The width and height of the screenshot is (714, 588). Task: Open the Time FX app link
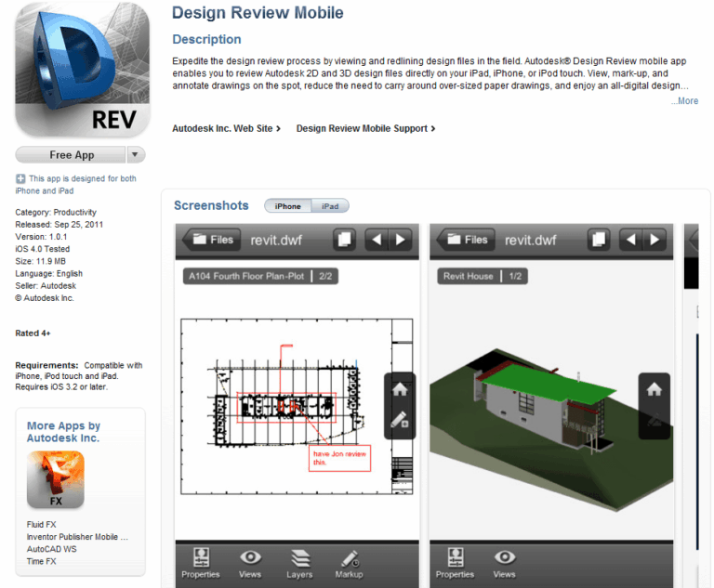click(x=42, y=562)
